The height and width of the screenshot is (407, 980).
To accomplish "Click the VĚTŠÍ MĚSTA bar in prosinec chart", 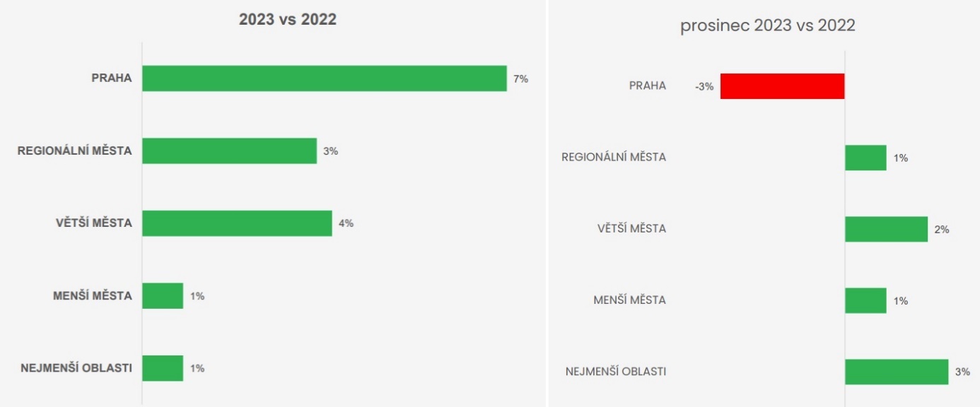I will click(886, 229).
